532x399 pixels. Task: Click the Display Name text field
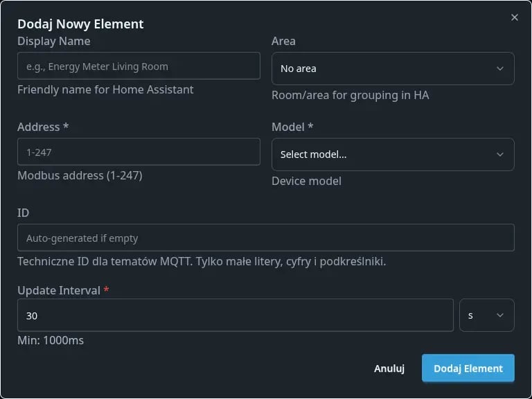point(139,67)
